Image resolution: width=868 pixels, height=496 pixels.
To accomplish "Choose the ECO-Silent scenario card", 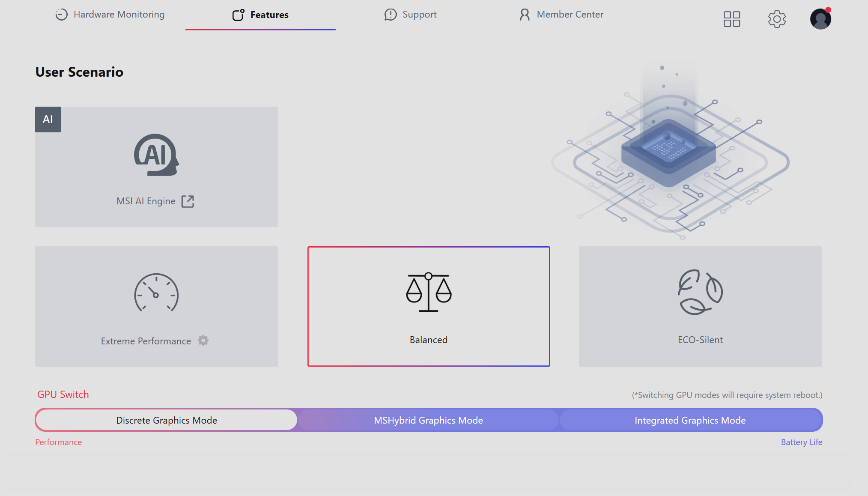I will pos(700,306).
